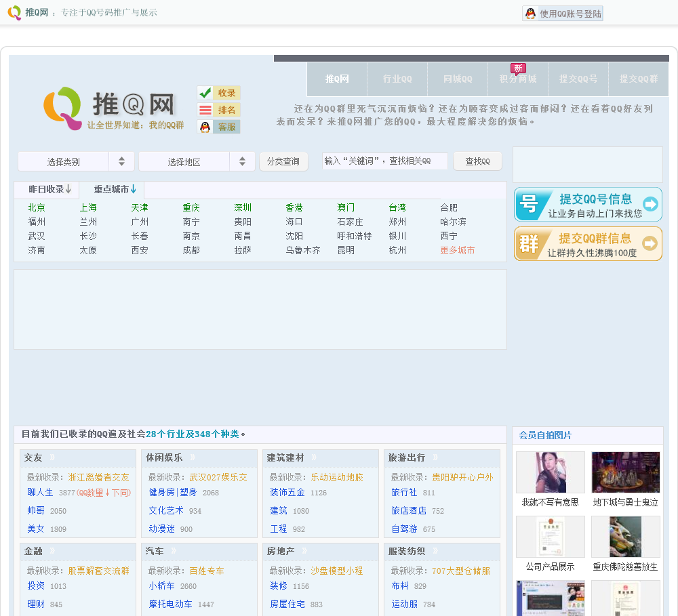Screen dimensions: 678x616
Task: Click the large 推Q网 site logo
Action: [114, 108]
